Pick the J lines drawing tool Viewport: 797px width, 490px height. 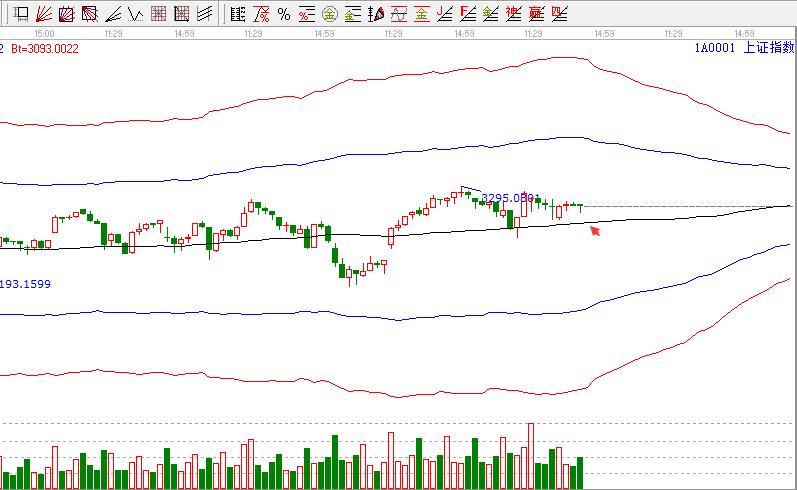tap(444, 14)
